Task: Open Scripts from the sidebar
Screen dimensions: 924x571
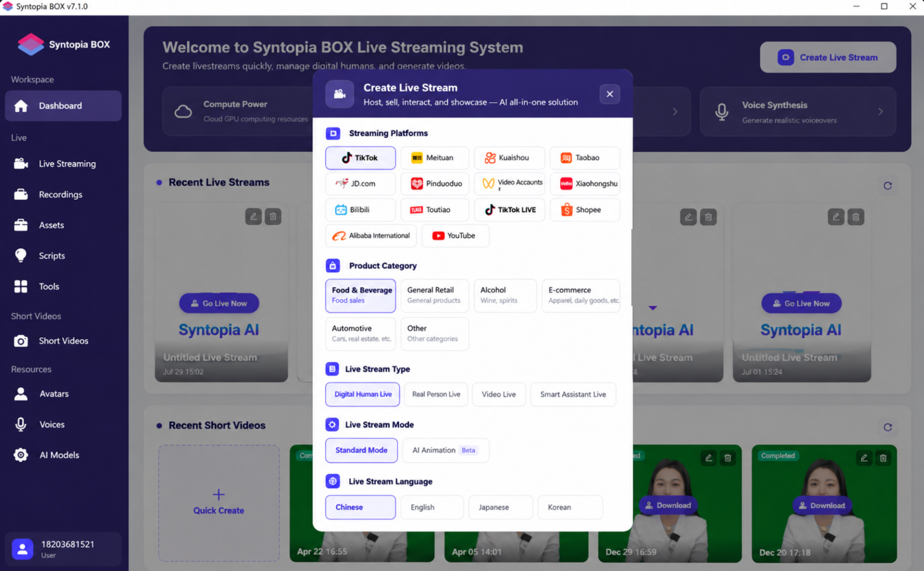Action: tap(63, 256)
